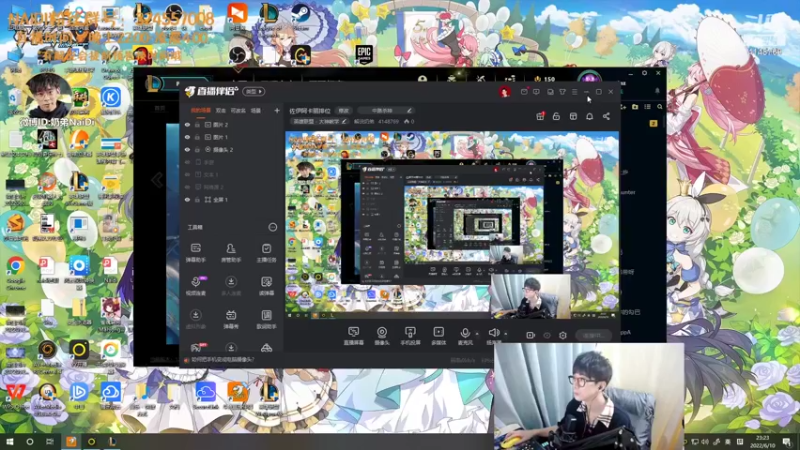Add a new scene with plus button
Viewport: 800px width, 450px height.
click(277, 110)
